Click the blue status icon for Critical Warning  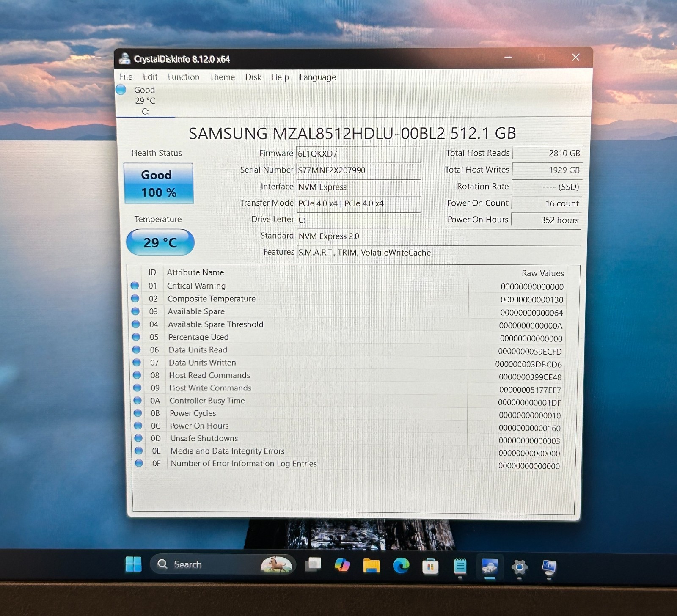135,286
